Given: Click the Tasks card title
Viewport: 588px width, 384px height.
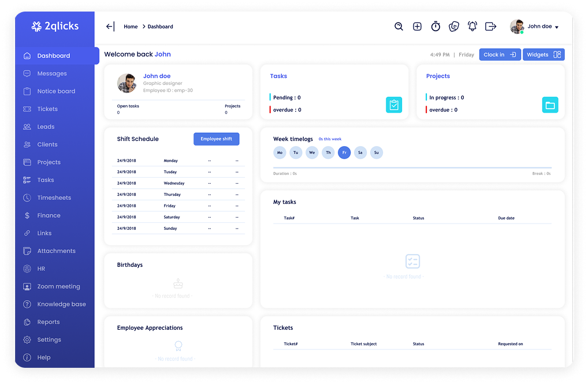Looking at the screenshot, I should click(x=278, y=76).
